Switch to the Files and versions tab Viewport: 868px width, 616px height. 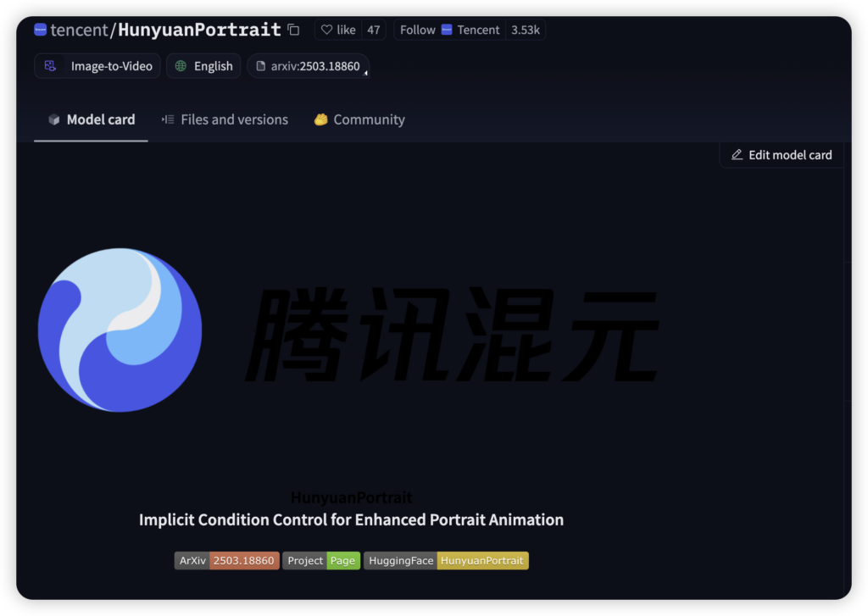tap(225, 119)
